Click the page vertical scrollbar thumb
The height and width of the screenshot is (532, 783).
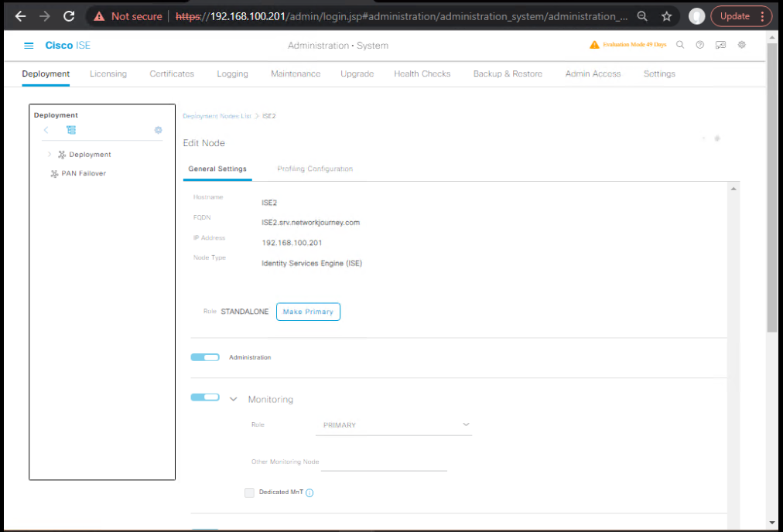coord(772,187)
